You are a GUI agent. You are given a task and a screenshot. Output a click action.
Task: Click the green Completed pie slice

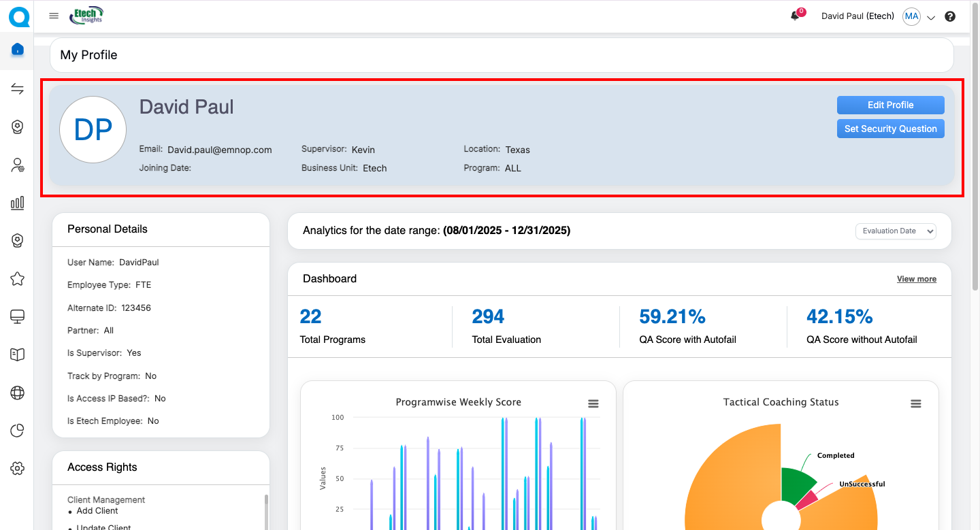[x=796, y=484]
